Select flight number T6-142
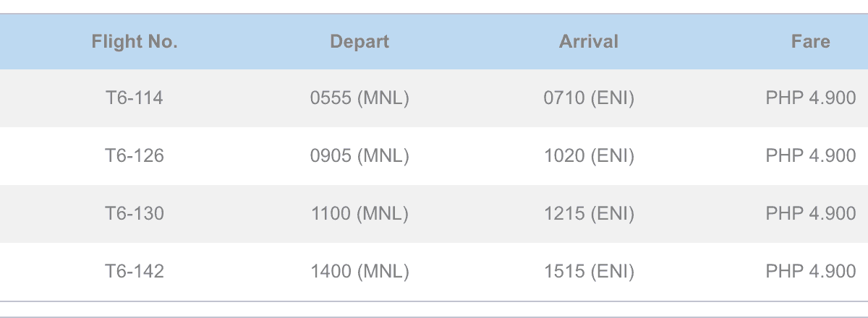This screenshot has height=318, width=868. [x=135, y=272]
